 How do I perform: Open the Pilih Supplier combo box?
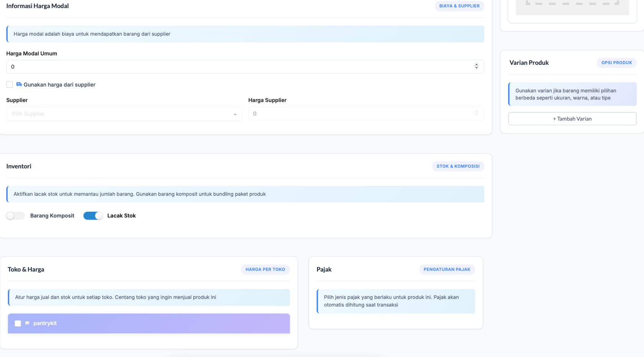tap(119, 114)
